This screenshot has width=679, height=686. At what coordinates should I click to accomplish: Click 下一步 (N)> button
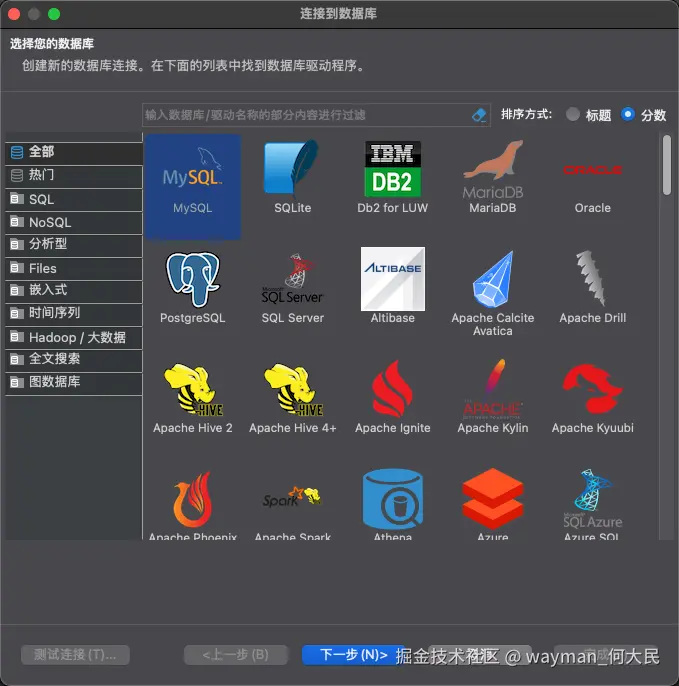click(x=354, y=654)
